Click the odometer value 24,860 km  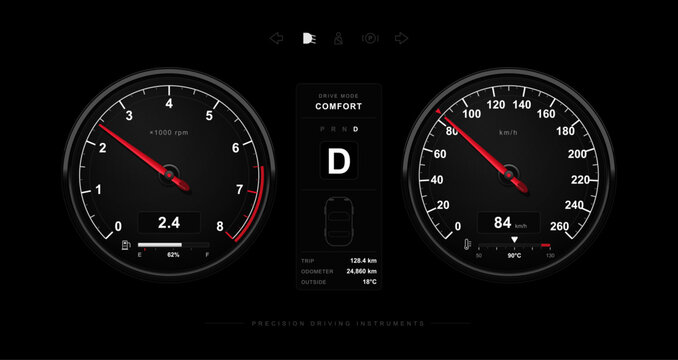point(361,271)
